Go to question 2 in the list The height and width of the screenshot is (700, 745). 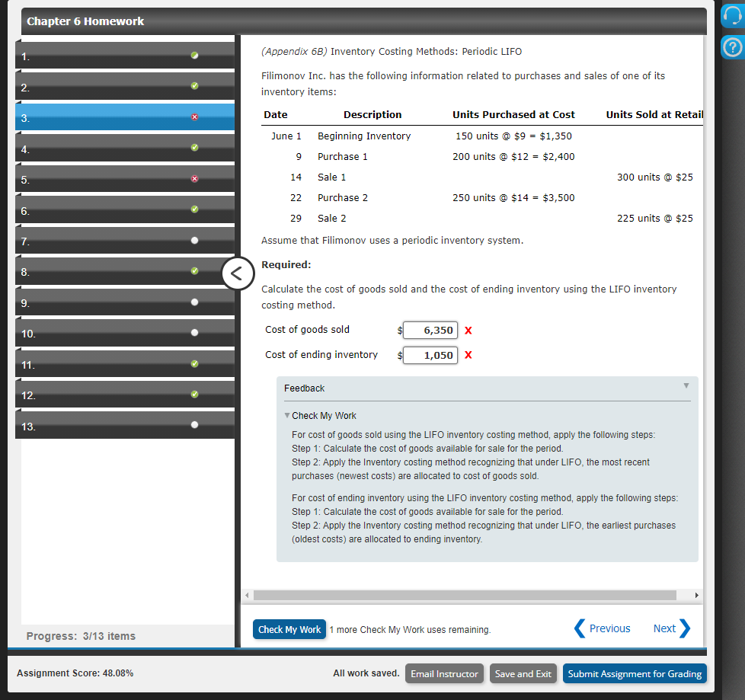point(125,86)
